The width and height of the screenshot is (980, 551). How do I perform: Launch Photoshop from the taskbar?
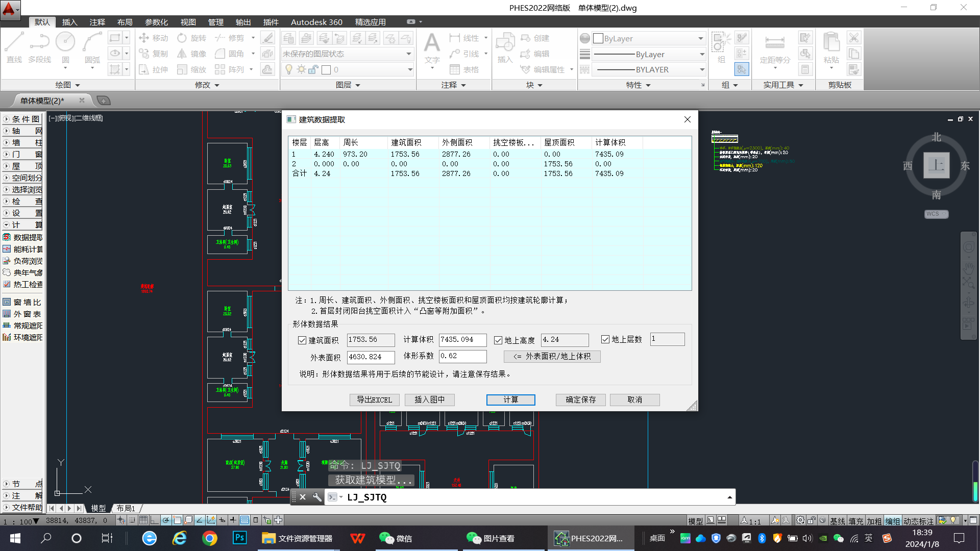tap(239, 538)
